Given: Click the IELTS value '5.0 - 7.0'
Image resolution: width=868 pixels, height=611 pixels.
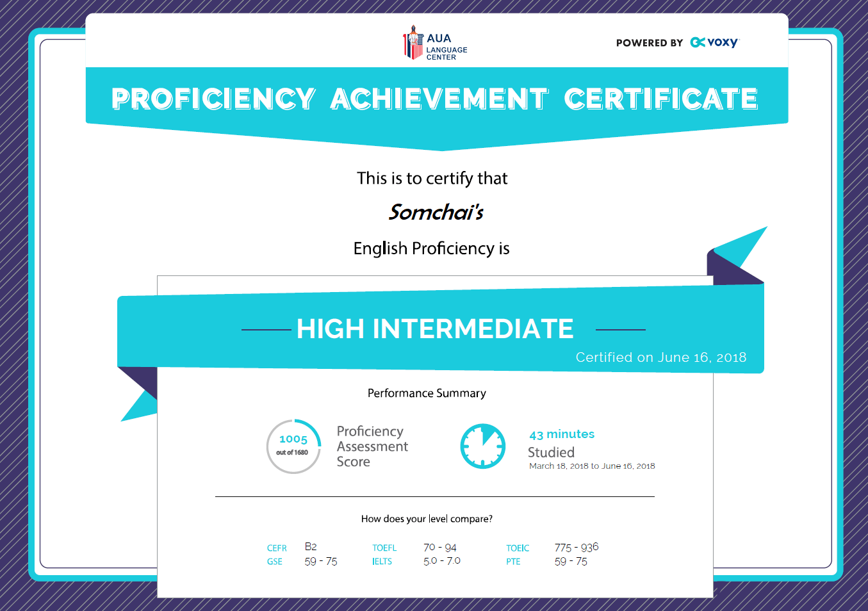Looking at the screenshot, I should click(442, 561).
